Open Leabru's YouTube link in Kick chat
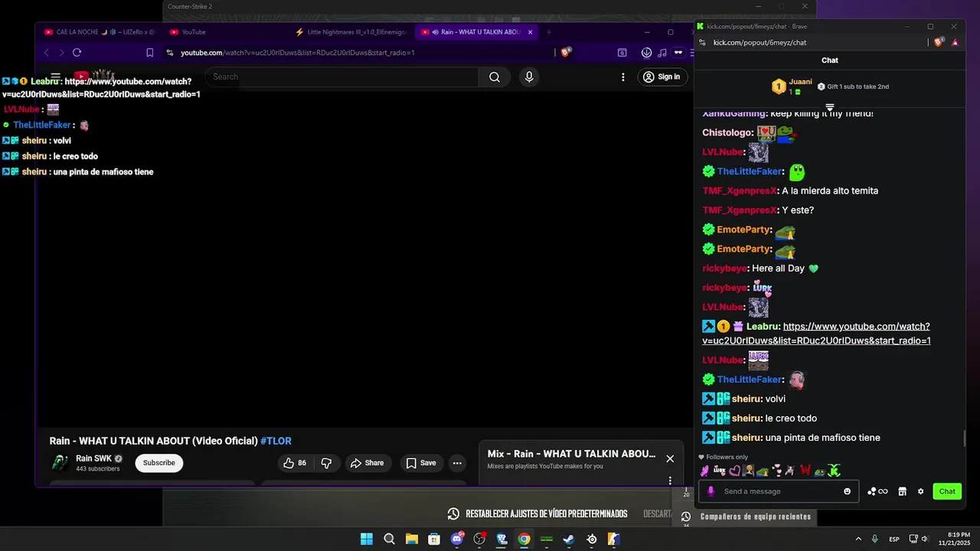Screen dimensions: 980x551 click(817, 334)
